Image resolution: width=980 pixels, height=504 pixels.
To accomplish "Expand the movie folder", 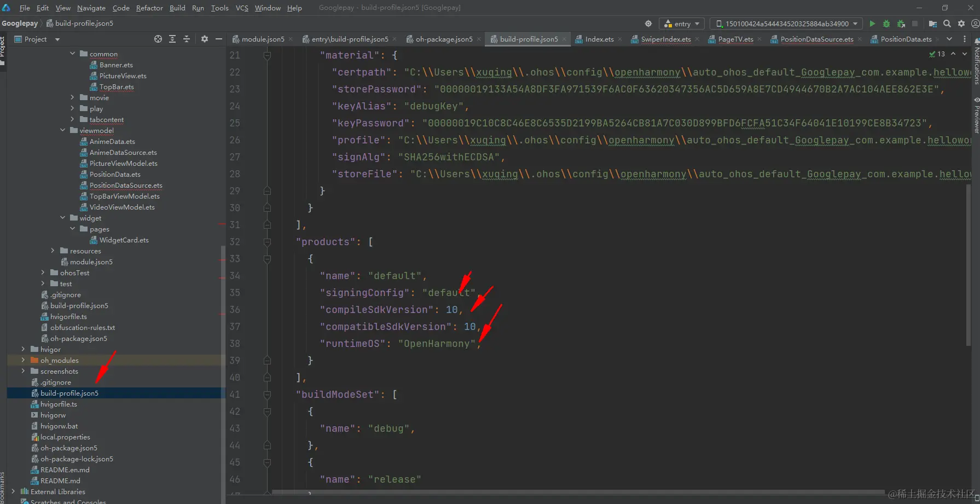I will point(73,97).
